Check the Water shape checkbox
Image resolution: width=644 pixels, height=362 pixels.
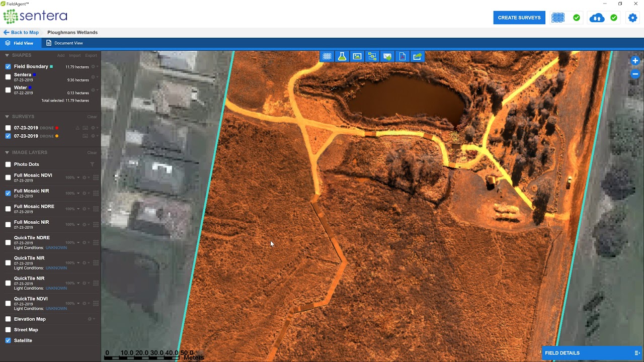(8, 90)
